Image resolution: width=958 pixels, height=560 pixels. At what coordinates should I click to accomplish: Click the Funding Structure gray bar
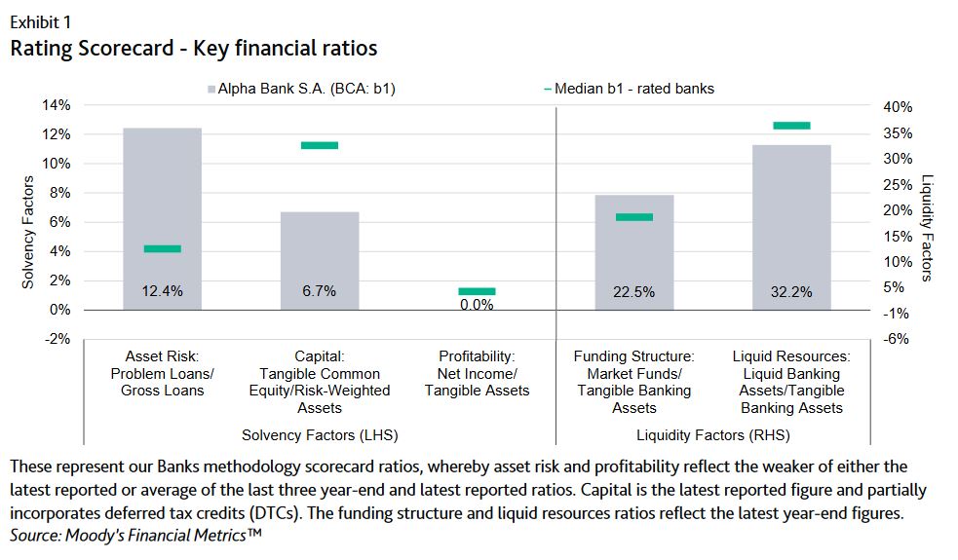(634, 243)
